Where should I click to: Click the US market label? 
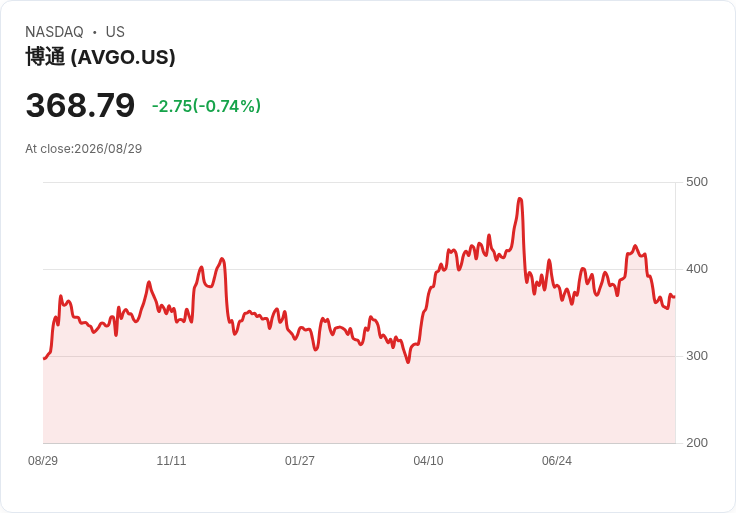tap(115, 32)
